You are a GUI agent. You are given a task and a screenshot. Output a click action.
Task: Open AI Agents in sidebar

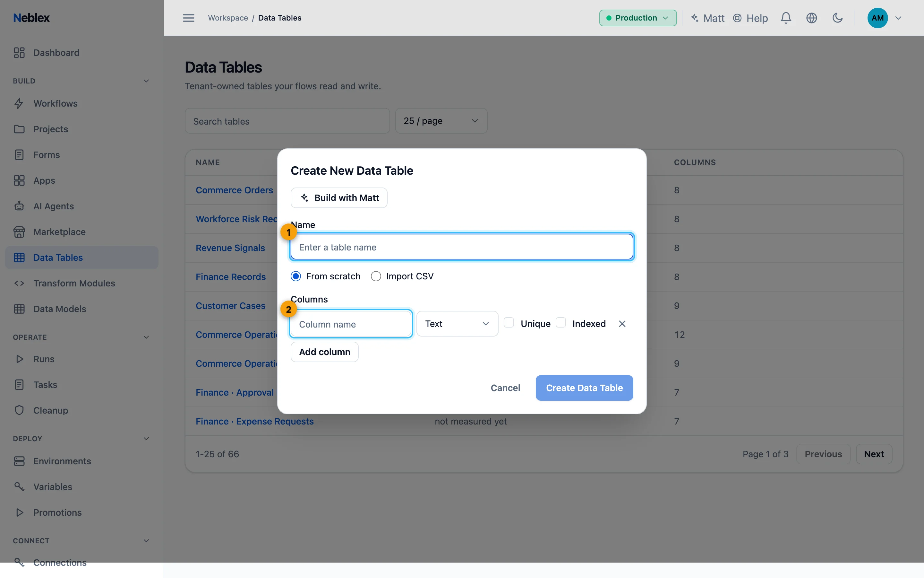(x=82, y=206)
